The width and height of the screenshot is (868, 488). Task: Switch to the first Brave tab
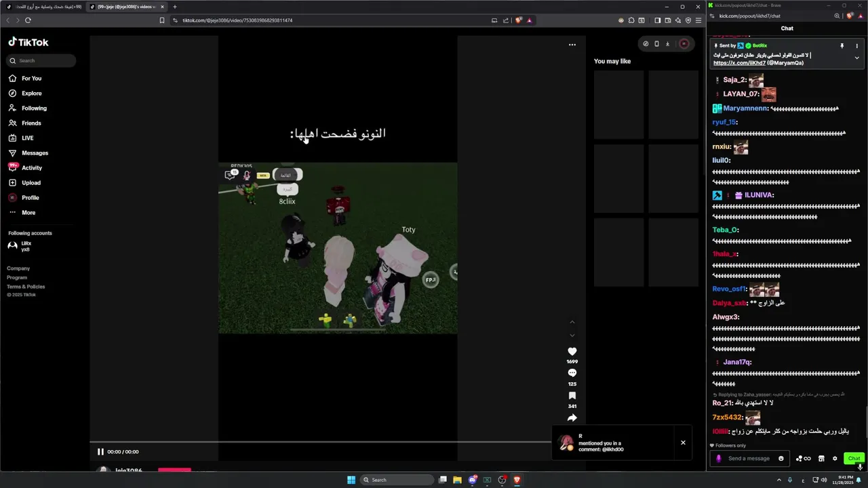coord(44,7)
